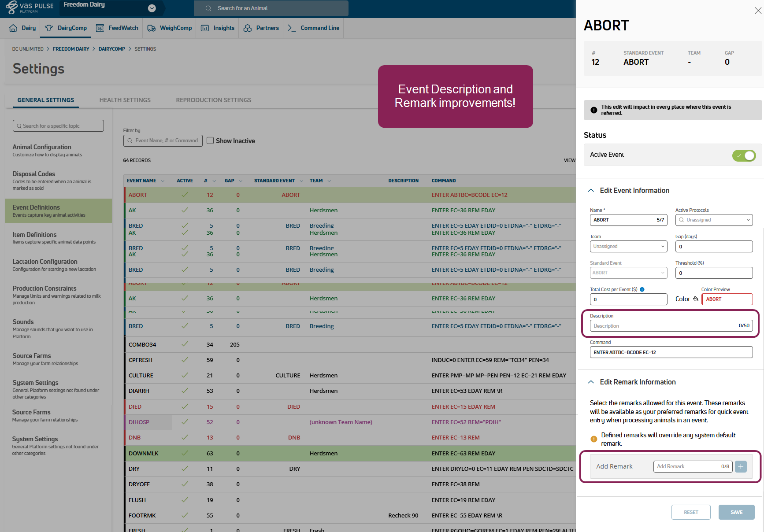
Task: Open the Freedom Dairy farm selector
Action: click(x=152, y=8)
